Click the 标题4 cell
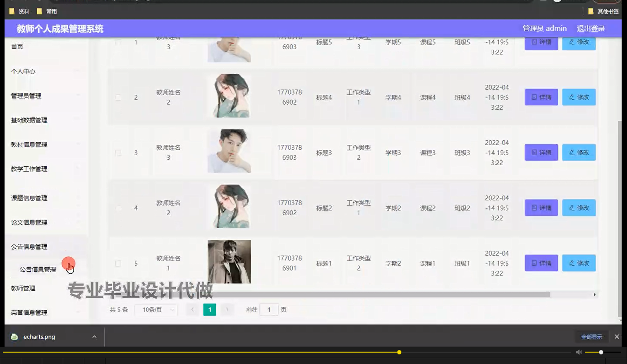 pos(324,98)
